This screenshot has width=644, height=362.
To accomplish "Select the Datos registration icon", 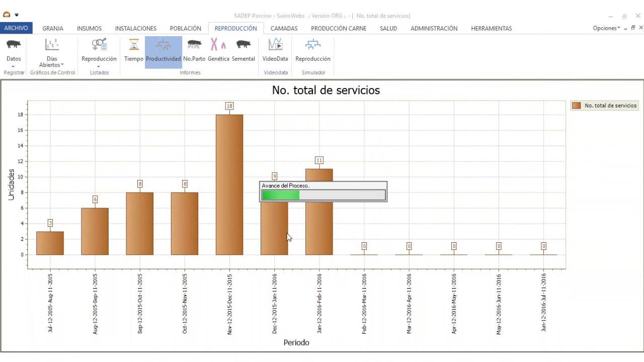I will click(x=13, y=50).
